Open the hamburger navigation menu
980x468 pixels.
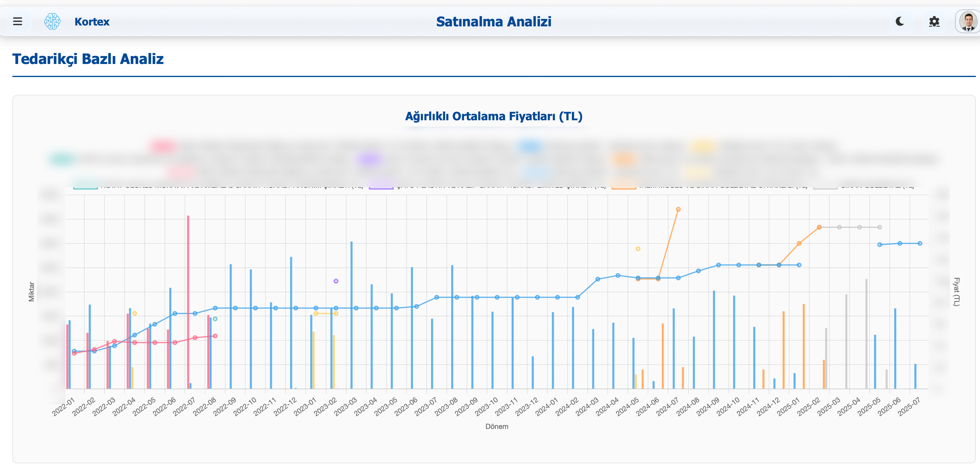click(17, 21)
